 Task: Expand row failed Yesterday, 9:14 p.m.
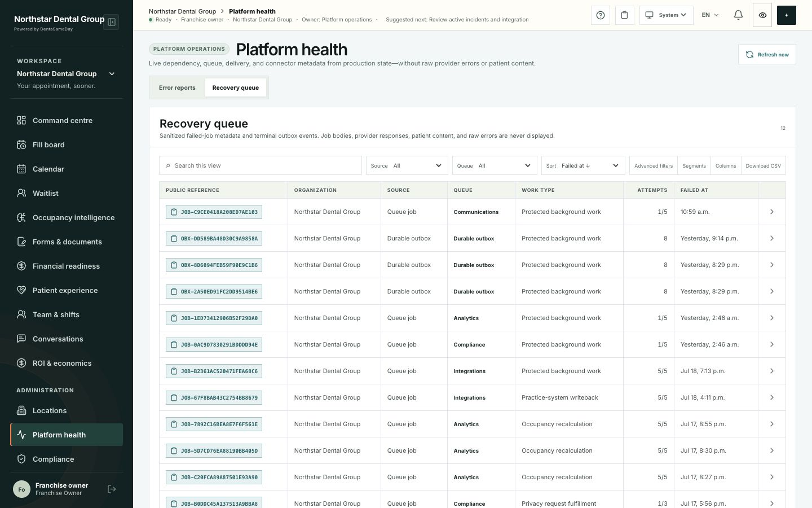pyautogui.click(x=772, y=239)
